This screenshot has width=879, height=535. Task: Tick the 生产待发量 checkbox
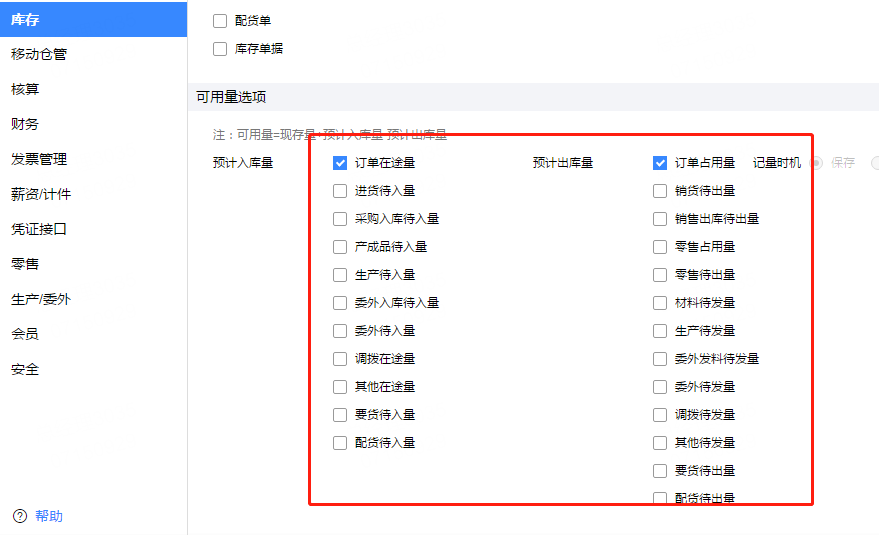[x=660, y=331]
